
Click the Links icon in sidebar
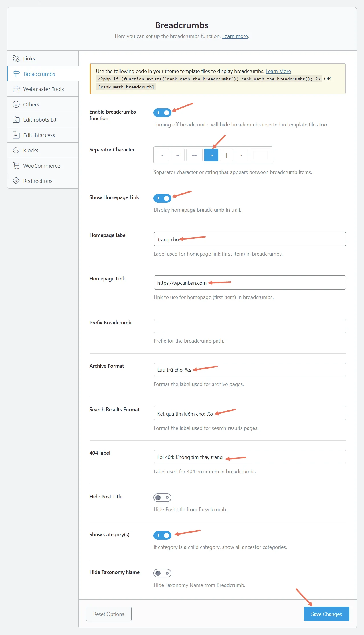tap(16, 58)
